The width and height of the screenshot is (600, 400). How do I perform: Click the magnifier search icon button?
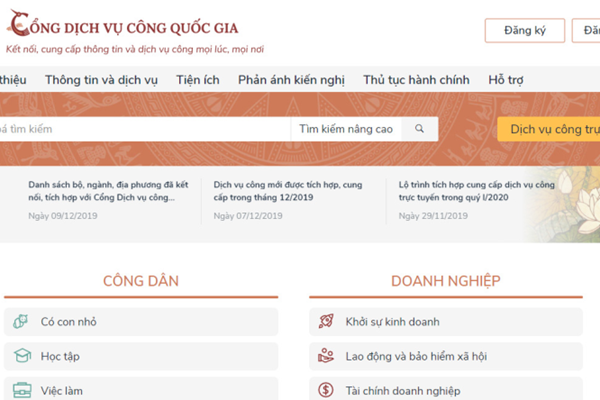(419, 129)
